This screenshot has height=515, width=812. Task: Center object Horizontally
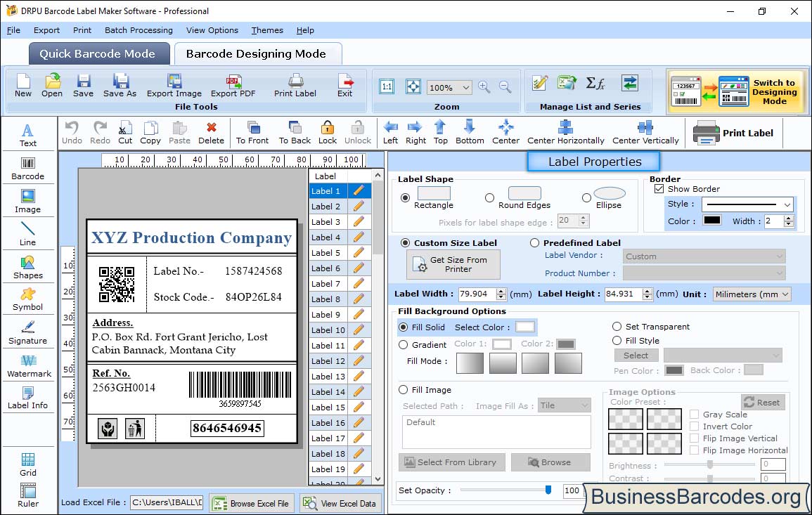pyautogui.click(x=565, y=133)
